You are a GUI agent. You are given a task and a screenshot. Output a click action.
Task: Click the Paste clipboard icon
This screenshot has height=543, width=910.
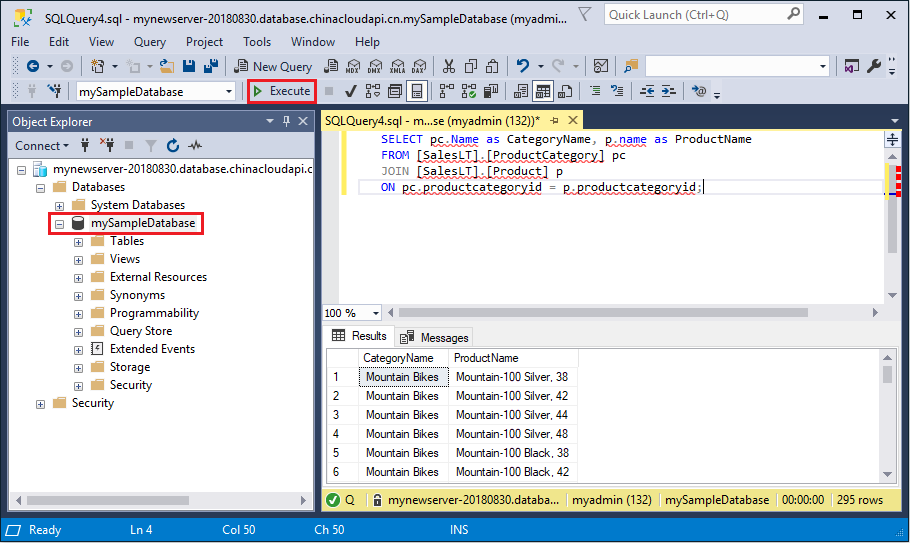coord(492,66)
